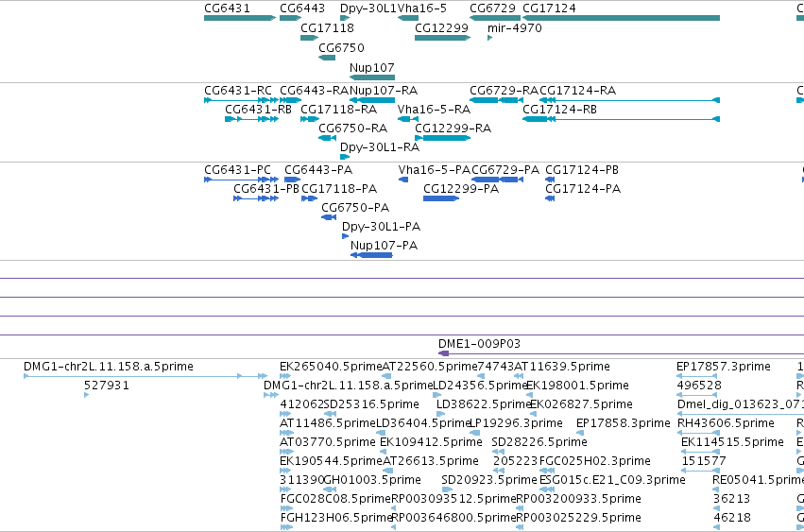Select protein CG17124-PA label
This screenshot has width=804, height=532.
tap(583, 189)
